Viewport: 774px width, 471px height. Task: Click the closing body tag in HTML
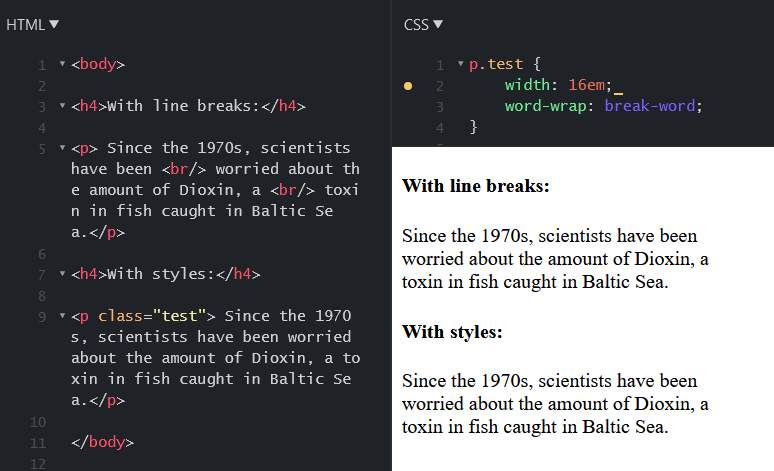tap(102, 442)
